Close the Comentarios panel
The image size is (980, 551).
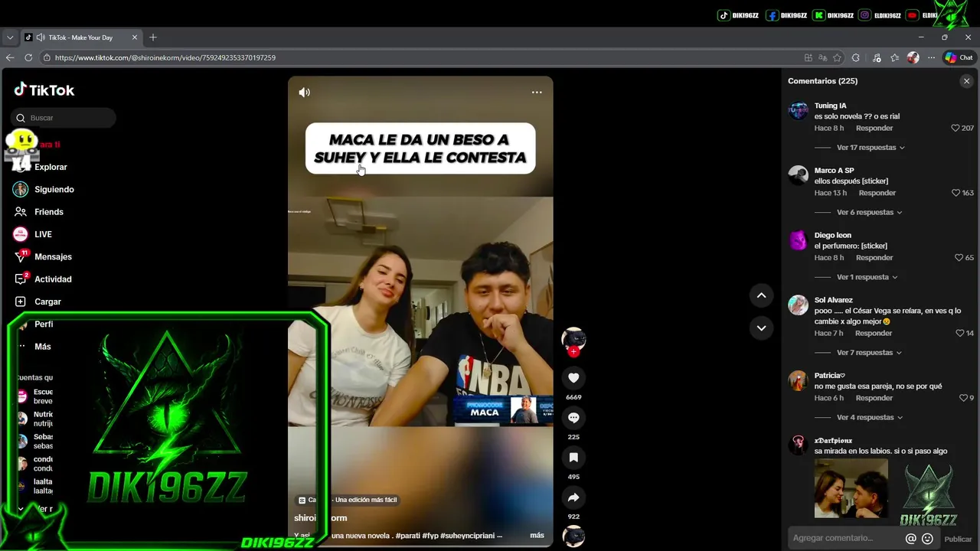click(x=966, y=81)
